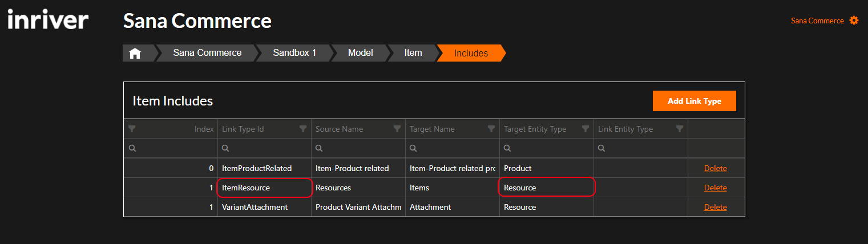Delete the ItemResource link type

tap(716, 188)
